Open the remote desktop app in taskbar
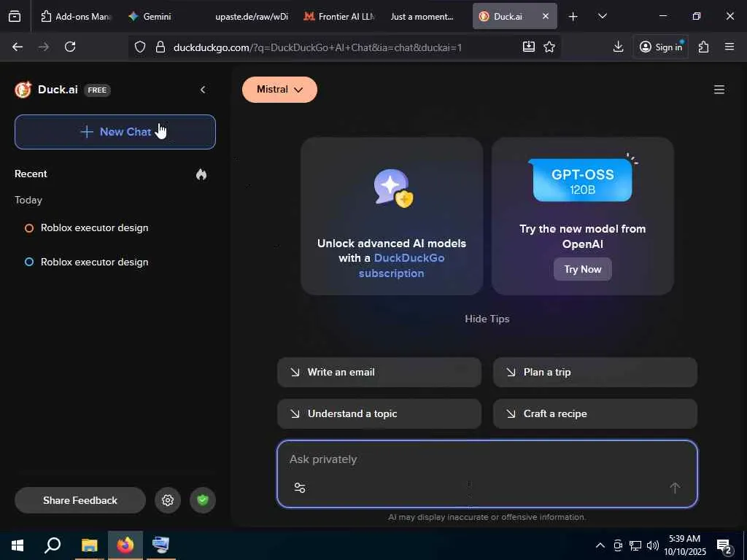 [x=160, y=545]
